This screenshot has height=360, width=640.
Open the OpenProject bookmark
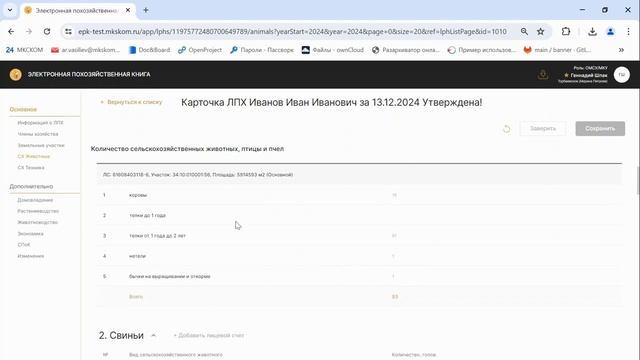[200, 50]
